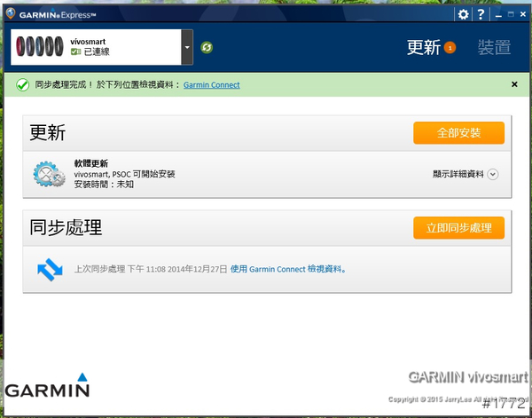Click the 軟體更新 heading text
532x418 pixels.
(91, 163)
